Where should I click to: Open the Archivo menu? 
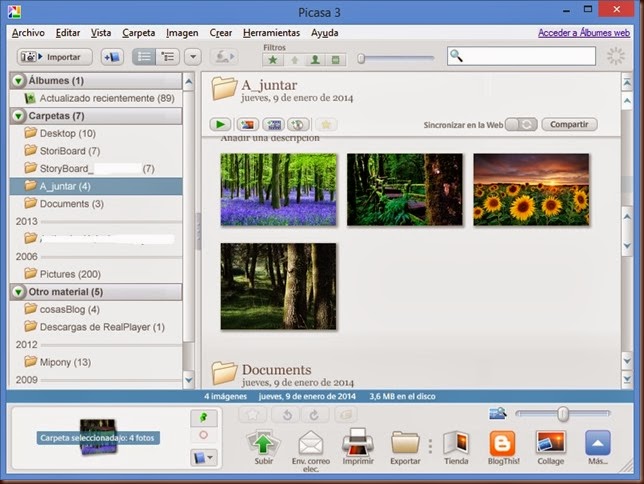point(28,33)
